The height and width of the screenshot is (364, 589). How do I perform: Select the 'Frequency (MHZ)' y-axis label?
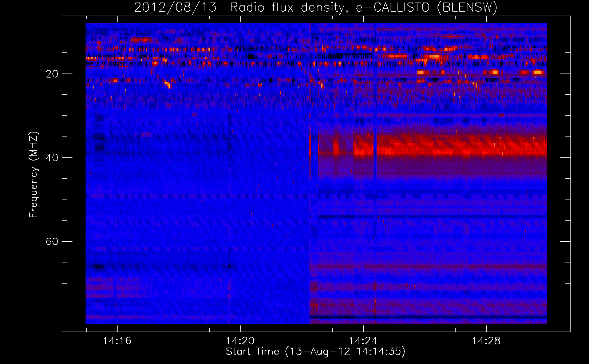[33, 175]
